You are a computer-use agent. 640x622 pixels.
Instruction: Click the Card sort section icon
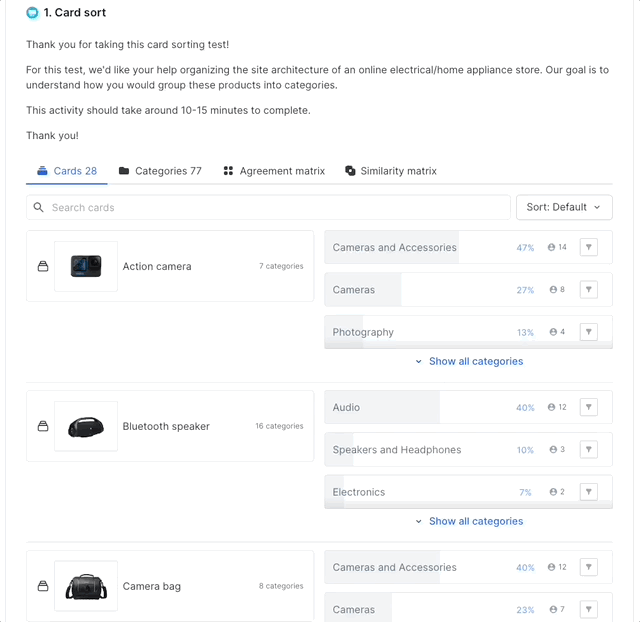[x=33, y=13]
